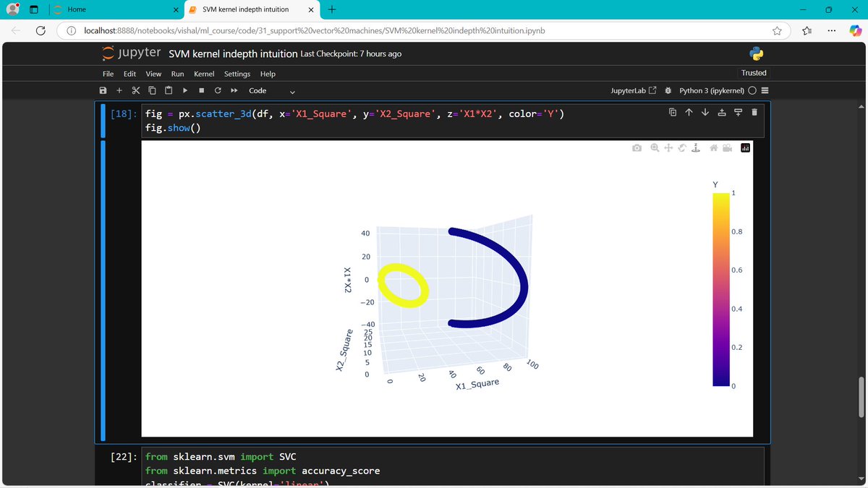Open the File menu
Viewport: 868px width, 488px height.
coord(108,74)
